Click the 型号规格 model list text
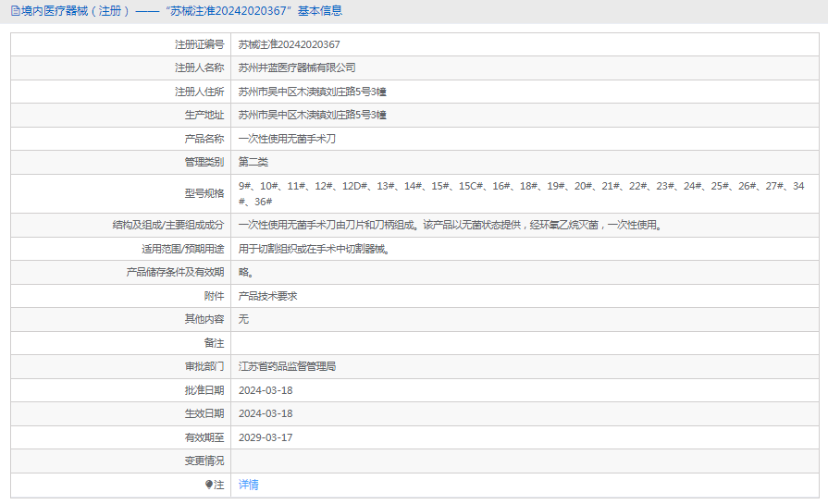 pos(521,193)
